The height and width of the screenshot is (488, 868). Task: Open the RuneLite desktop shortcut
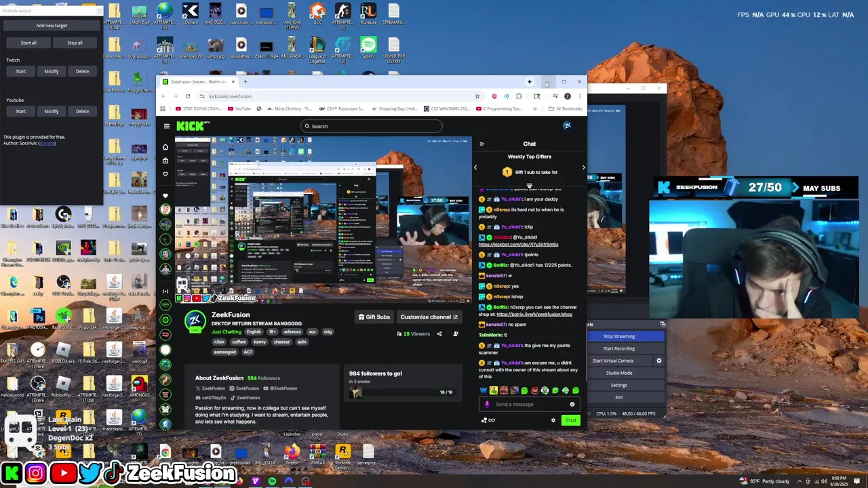pyautogui.click(x=368, y=14)
